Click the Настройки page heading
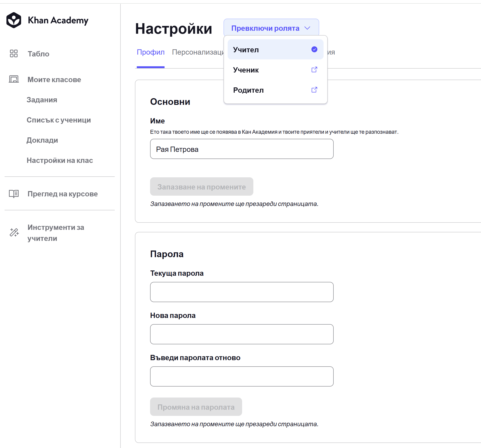Image resolution: width=481 pixels, height=448 pixels. click(173, 29)
